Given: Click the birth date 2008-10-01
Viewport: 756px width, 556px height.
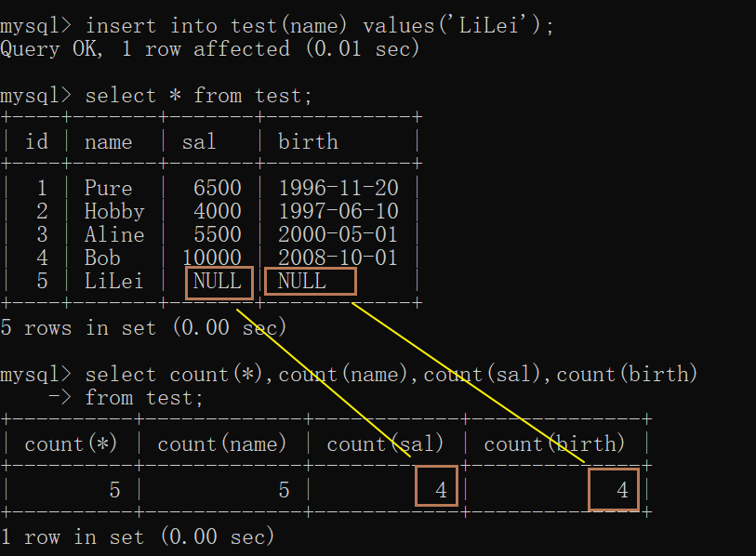Looking at the screenshot, I should tap(338, 258).
